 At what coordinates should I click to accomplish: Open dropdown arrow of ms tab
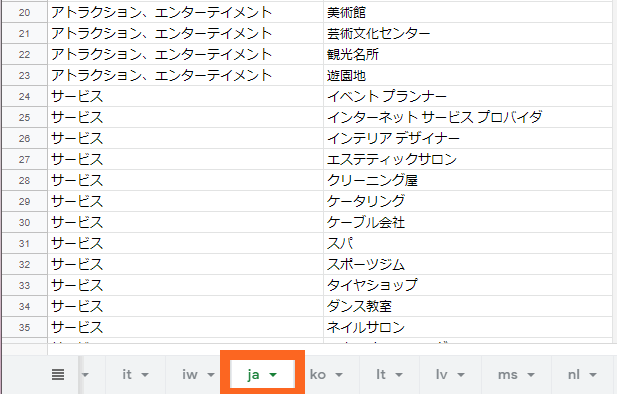tap(531, 375)
